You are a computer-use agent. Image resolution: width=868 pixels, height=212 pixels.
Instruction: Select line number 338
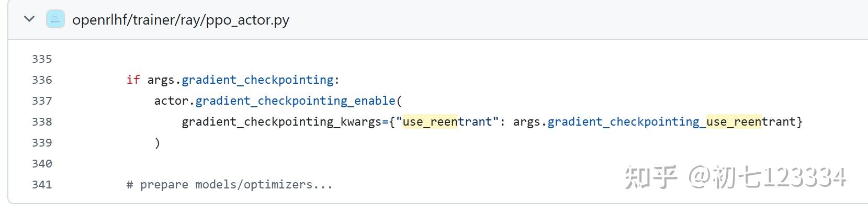click(42, 122)
